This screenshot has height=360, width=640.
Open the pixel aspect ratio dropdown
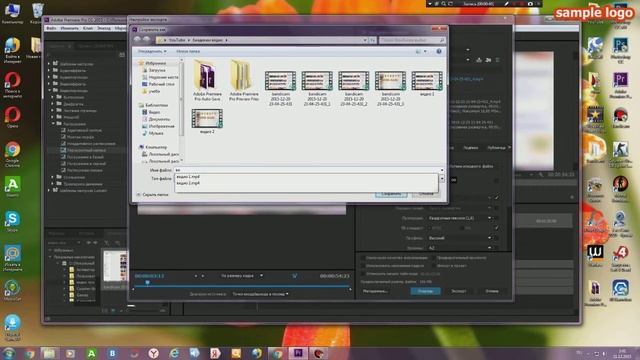tap(460, 218)
